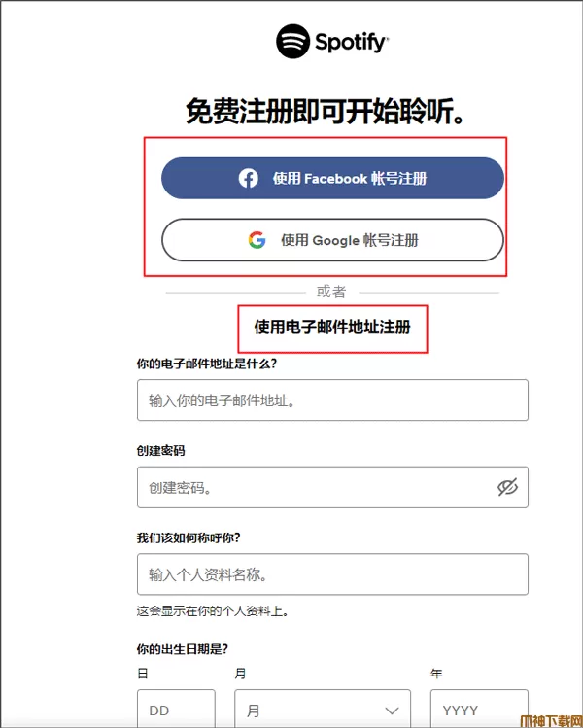583x728 pixels.
Task: Click the Spotify wordmark text
Action: click(352, 42)
